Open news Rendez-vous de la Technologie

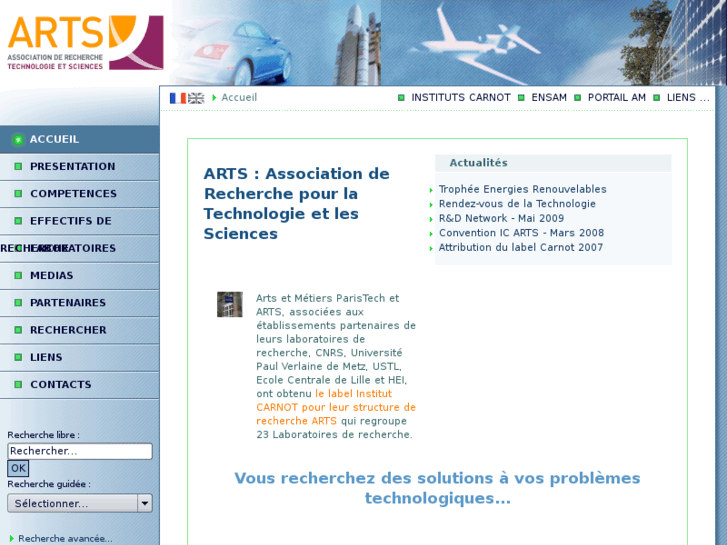click(517, 204)
